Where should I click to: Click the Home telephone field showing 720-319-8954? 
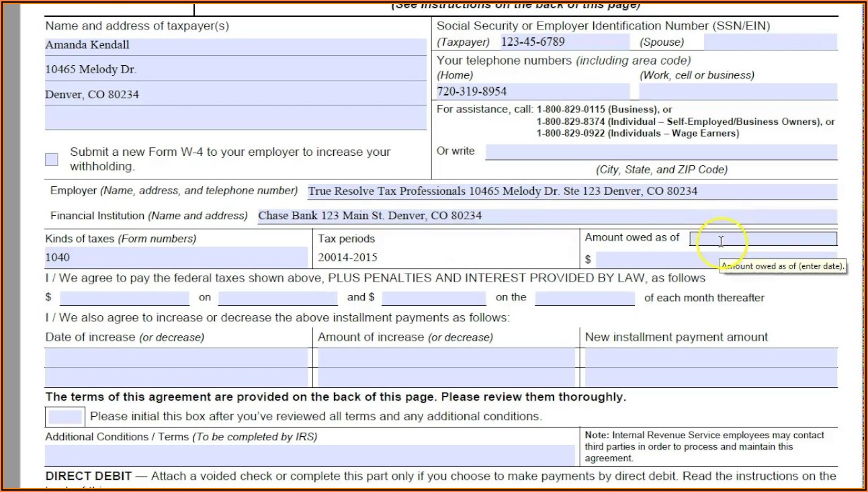[x=531, y=91]
